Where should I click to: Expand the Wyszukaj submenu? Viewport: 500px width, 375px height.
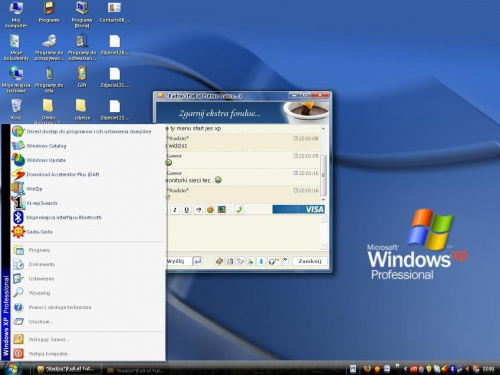click(88, 293)
